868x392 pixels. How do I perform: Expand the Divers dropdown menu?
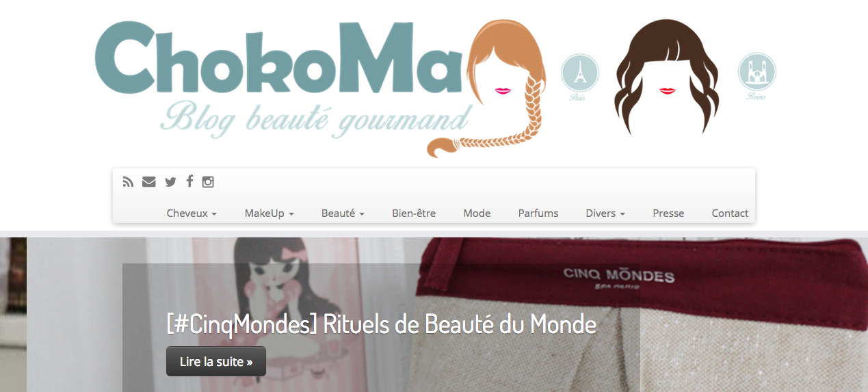click(605, 213)
